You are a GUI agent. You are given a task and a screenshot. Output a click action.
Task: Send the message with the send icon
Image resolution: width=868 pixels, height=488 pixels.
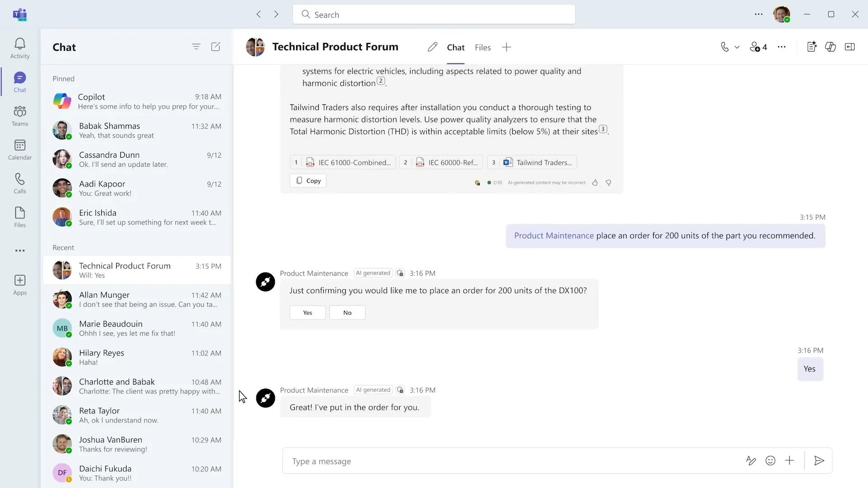819,461
